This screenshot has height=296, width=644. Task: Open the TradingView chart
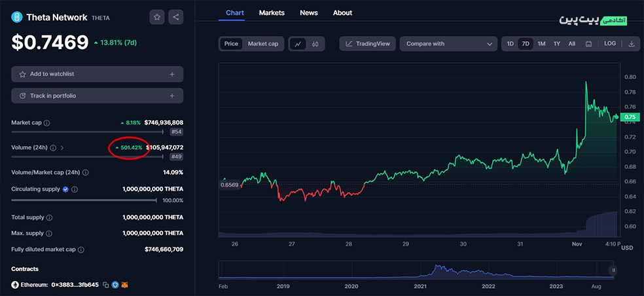point(368,44)
